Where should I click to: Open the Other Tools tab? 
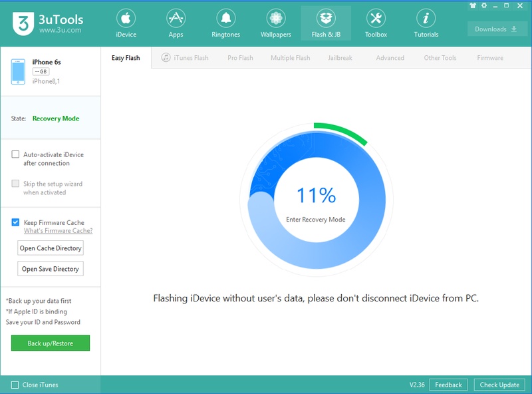pos(440,58)
